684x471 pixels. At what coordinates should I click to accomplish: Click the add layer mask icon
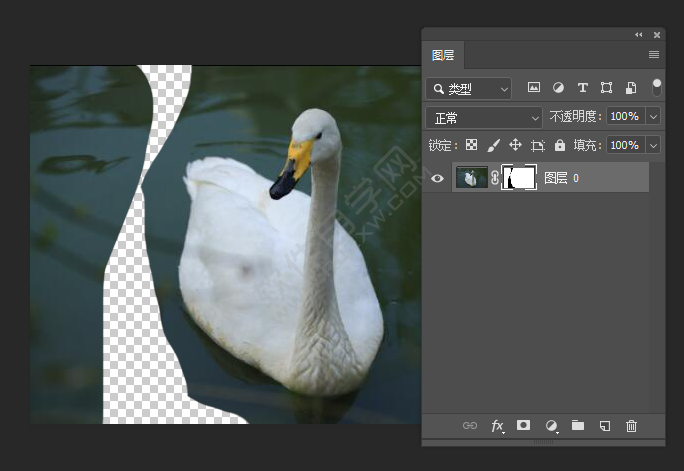(x=523, y=426)
